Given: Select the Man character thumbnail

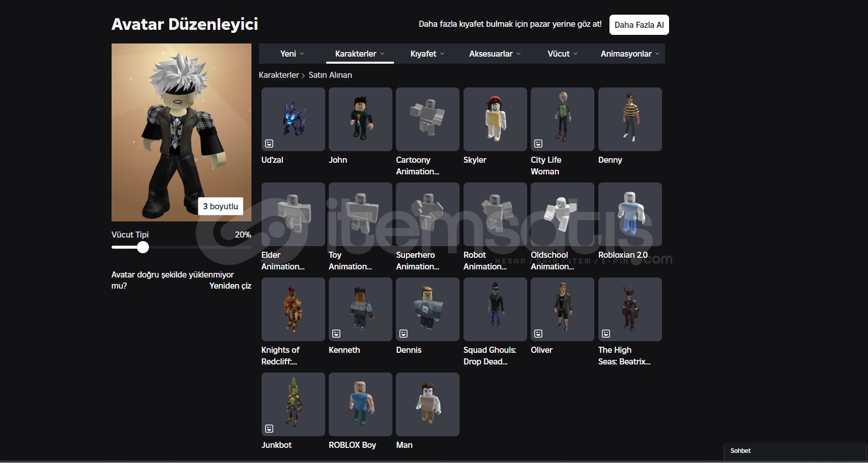Looking at the screenshot, I should point(428,404).
